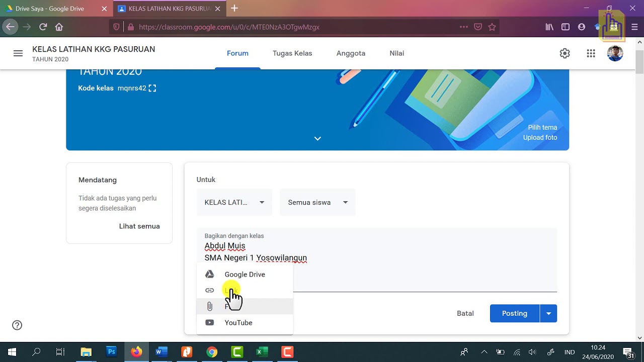Reload the page in Firefox

pos(43,27)
